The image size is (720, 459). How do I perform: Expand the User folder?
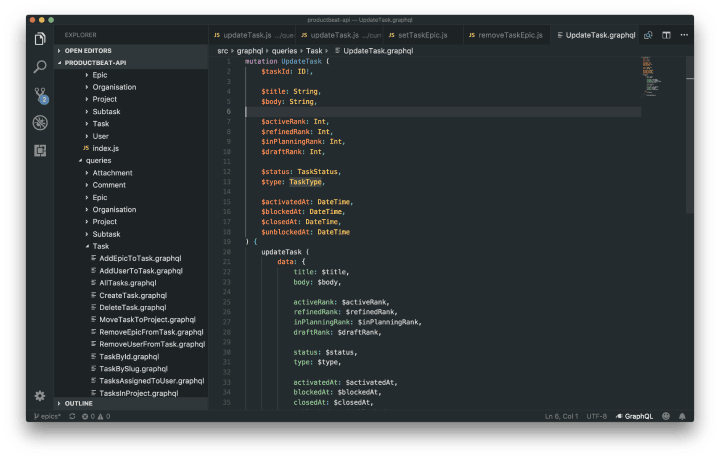pos(131,136)
